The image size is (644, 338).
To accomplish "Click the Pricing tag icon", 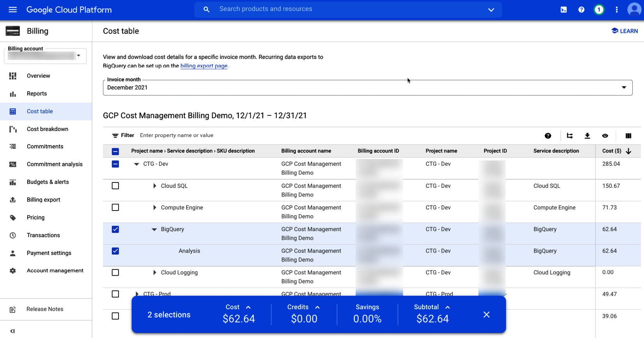I will [13, 218].
